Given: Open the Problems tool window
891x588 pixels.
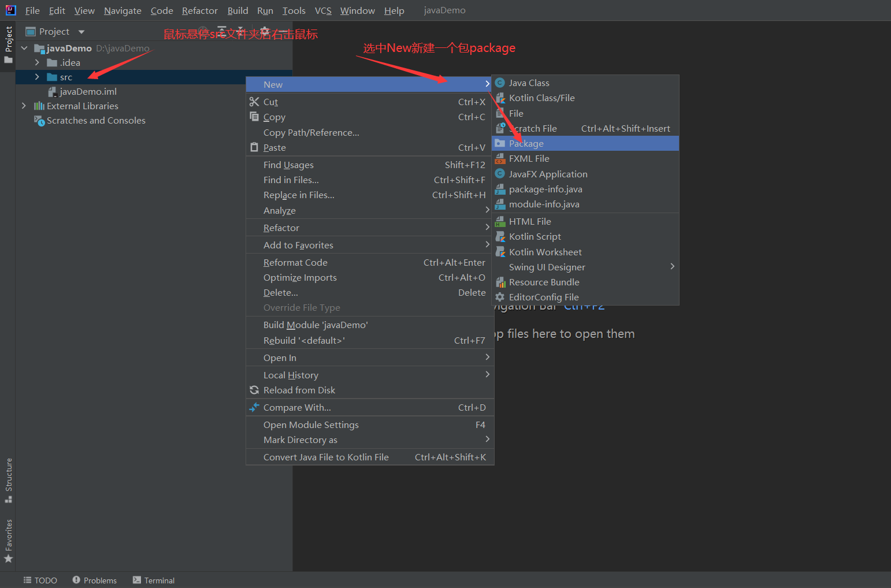Looking at the screenshot, I should (x=95, y=580).
